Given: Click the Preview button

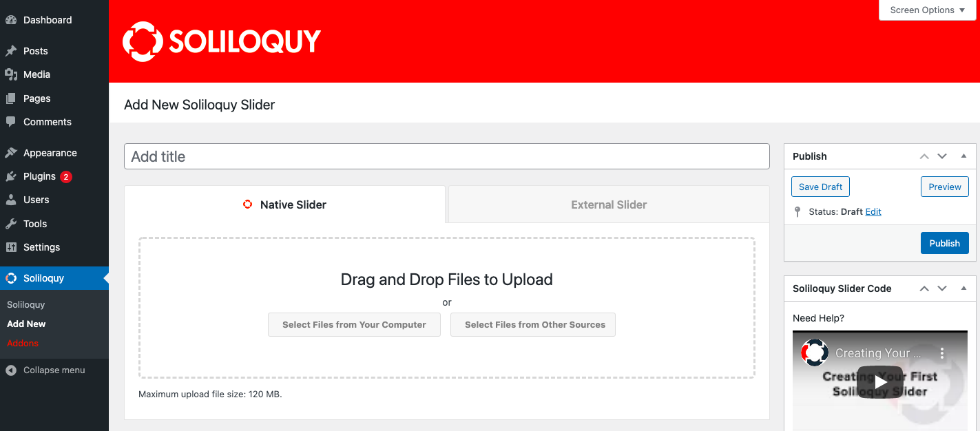Looking at the screenshot, I should pyautogui.click(x=945, y=187).
